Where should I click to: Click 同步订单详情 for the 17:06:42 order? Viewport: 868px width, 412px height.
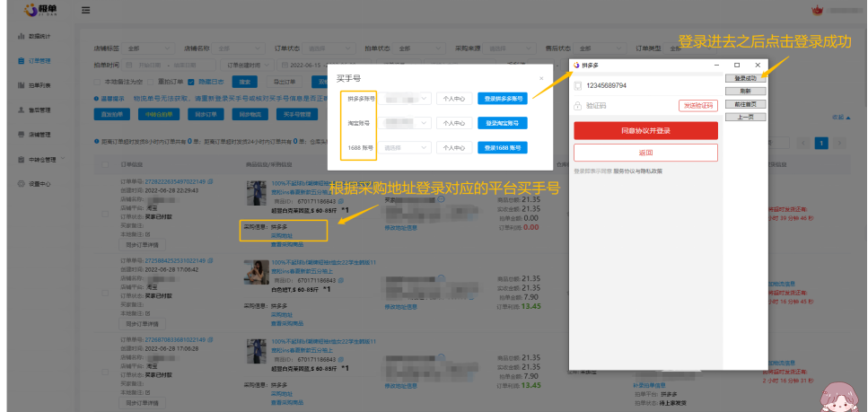coord(143,324)
